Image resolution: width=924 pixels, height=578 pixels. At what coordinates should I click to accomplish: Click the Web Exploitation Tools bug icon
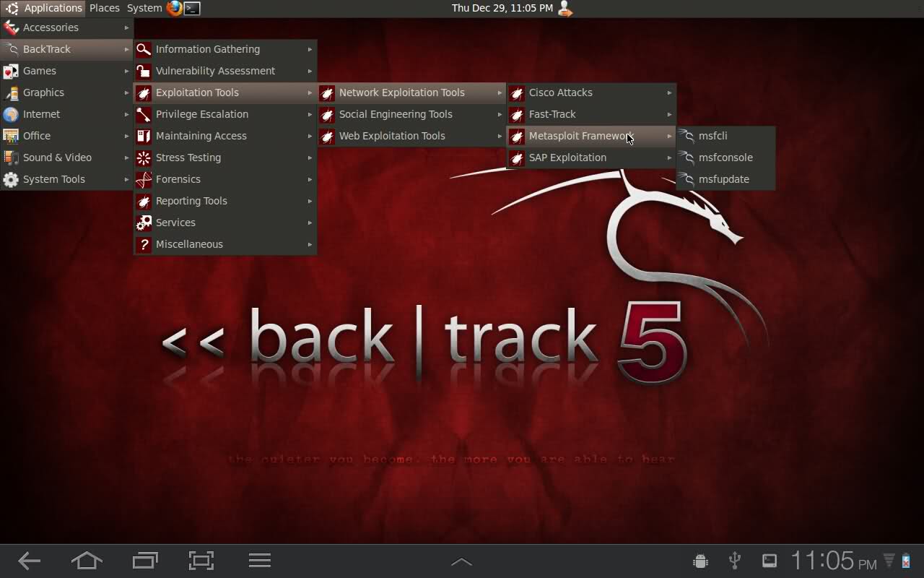(327, 136)
